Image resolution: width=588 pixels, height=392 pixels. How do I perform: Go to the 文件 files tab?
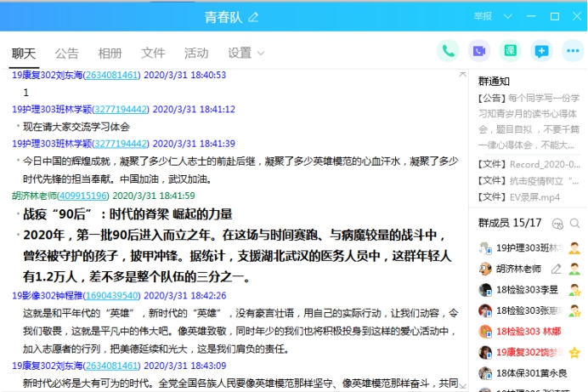click(153, 53)
